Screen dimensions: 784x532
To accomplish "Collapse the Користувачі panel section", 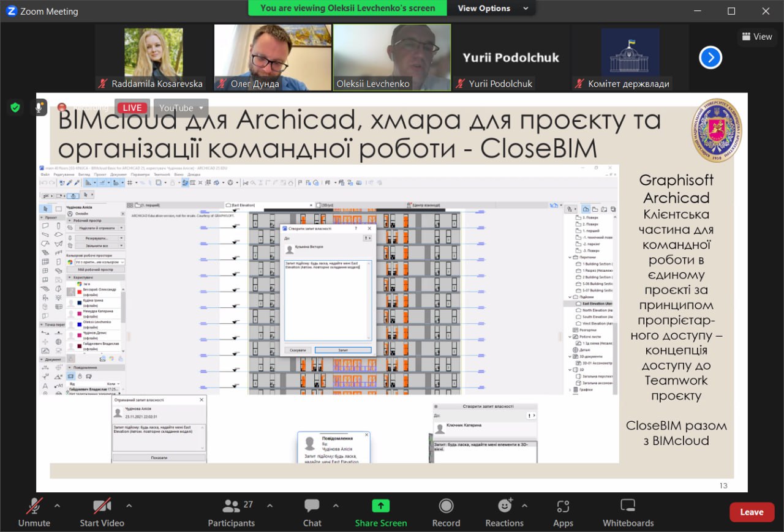I will point(69,277).
